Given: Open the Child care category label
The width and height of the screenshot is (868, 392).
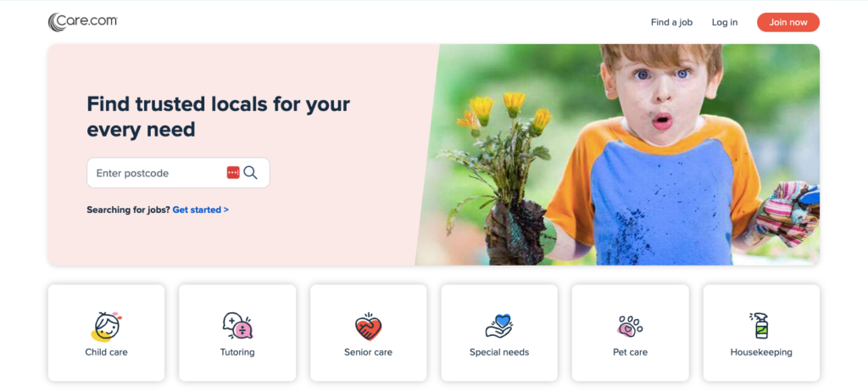Looking at the screenshot, I should pyautogui.click(x=106, y=352).
